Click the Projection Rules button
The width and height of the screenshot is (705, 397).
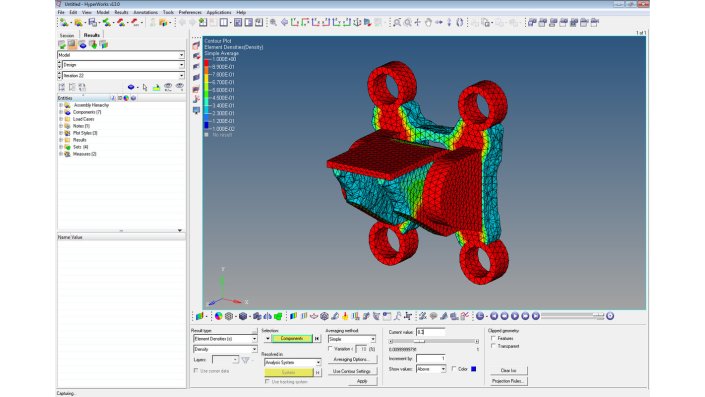pyautogui.click(x=508, y=381)
